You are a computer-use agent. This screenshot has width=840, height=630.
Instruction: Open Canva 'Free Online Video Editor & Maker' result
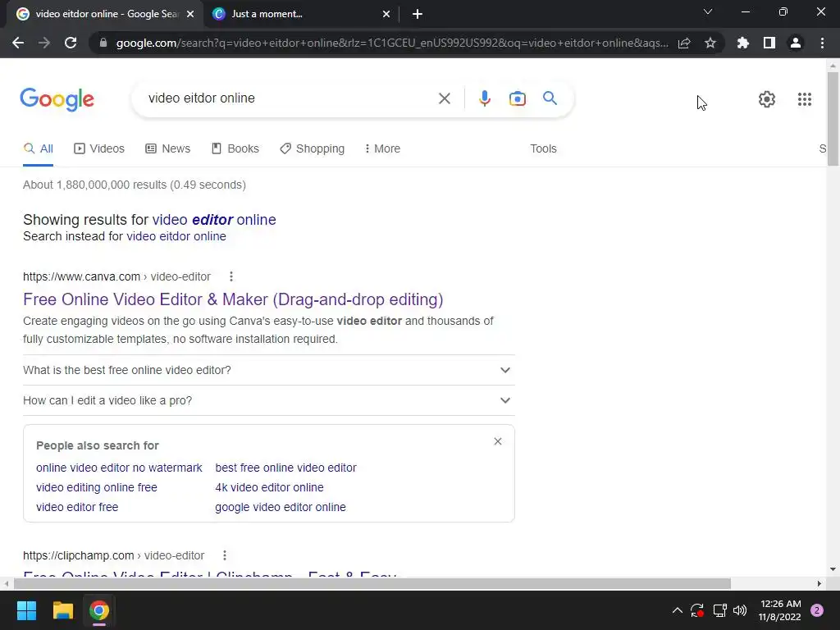(233, 299)
